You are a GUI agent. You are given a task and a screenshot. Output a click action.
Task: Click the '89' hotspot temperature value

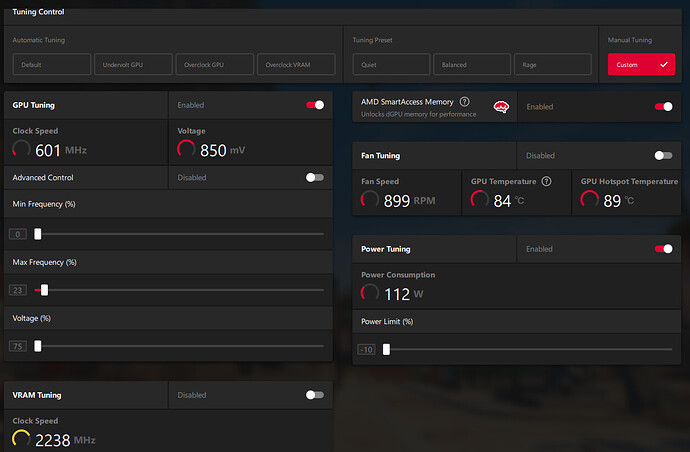pyautogui.click(x=612, y=201)
